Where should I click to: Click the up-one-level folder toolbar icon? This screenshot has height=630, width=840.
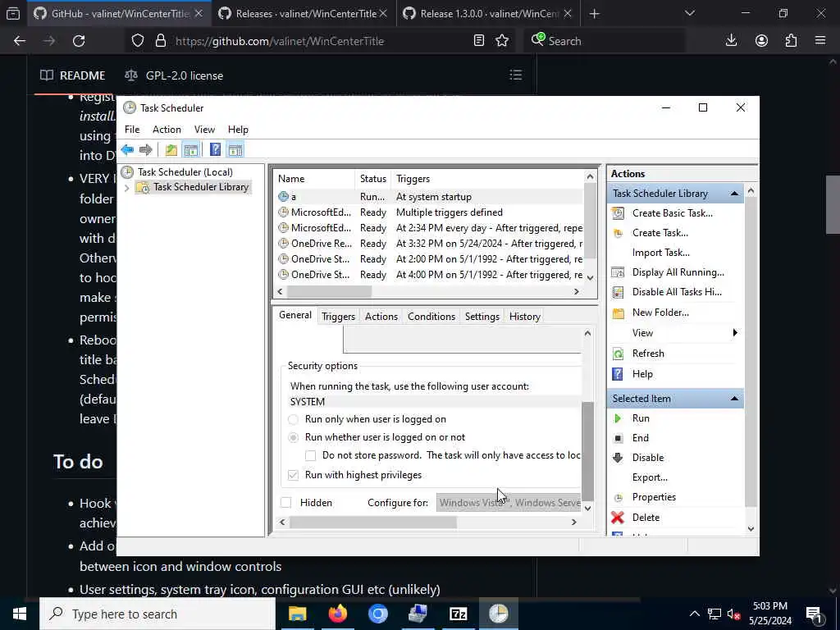click(x=171, y=150)
